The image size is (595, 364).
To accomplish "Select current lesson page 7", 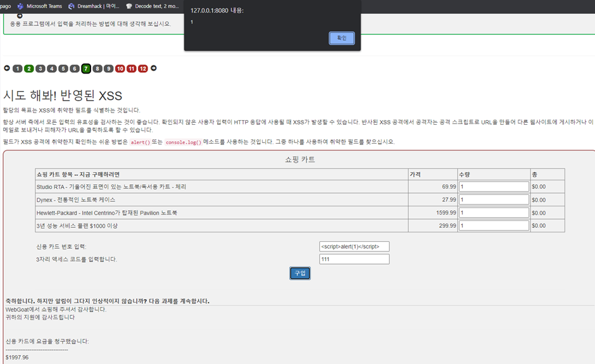I will coord(86,69).
